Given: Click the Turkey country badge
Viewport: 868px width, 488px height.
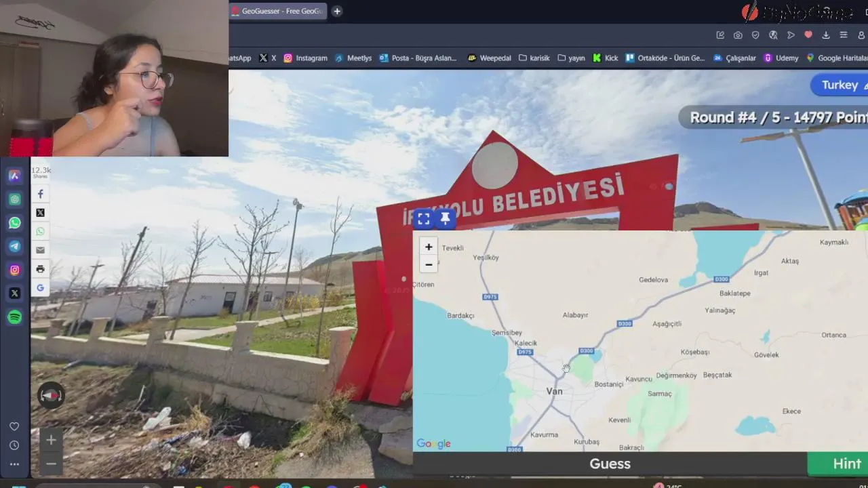Looking at the screenshot, I should pos(840,85).
